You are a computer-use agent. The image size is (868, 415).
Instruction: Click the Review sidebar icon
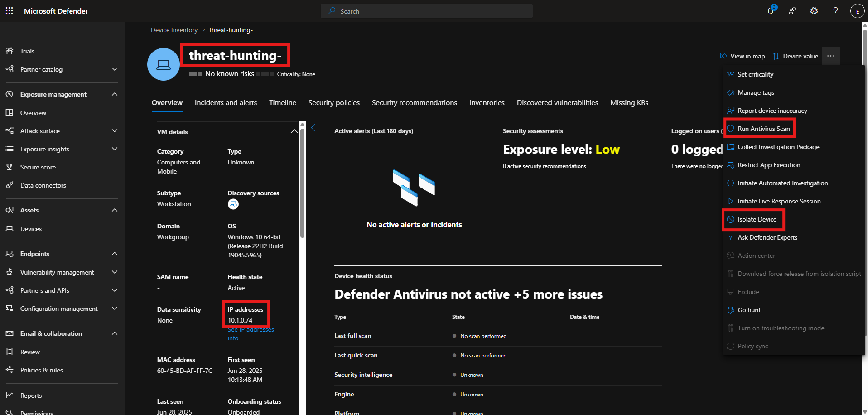point(10,352)
